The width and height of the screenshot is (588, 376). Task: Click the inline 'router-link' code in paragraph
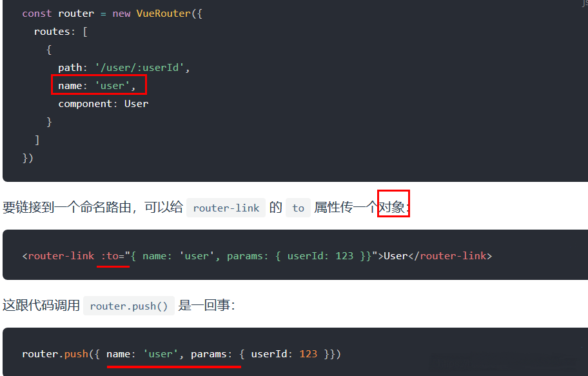click(226, 208)
